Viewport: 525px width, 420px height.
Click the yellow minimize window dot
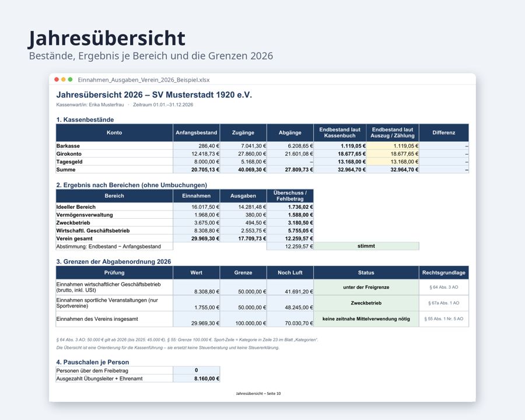pos(63,79)
